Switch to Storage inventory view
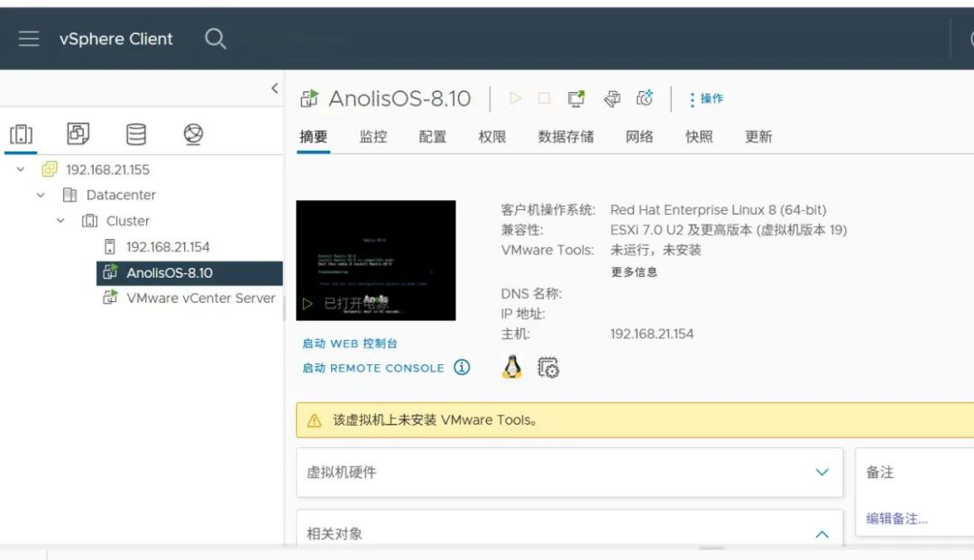Viewport: 974px width, 560px height. tap(136, 133)
